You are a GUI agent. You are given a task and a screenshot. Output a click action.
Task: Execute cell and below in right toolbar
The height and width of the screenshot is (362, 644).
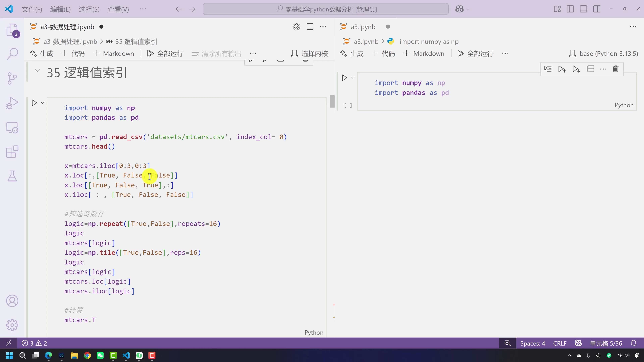(x=576, y=69)
